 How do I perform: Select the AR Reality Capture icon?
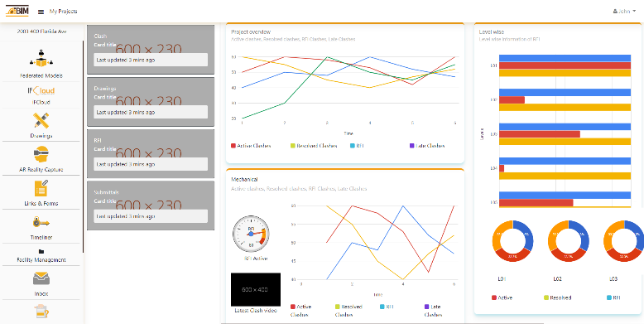pos(41,154)
